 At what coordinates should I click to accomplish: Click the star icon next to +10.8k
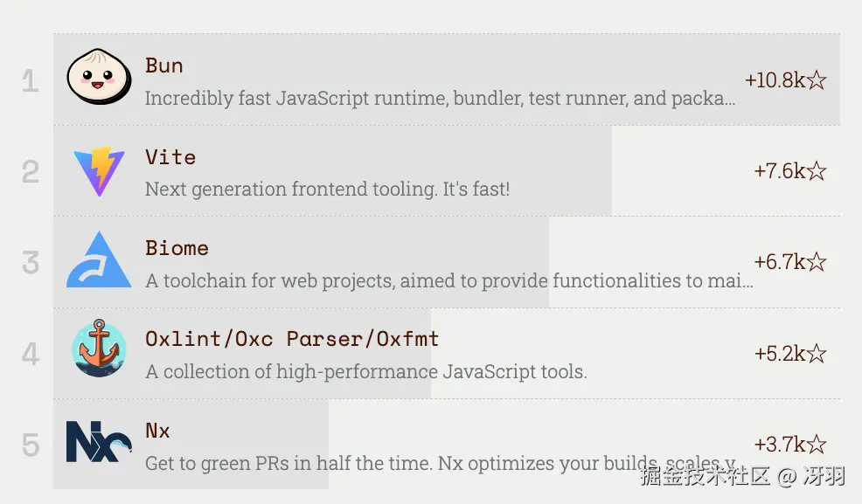click(817, 80)
